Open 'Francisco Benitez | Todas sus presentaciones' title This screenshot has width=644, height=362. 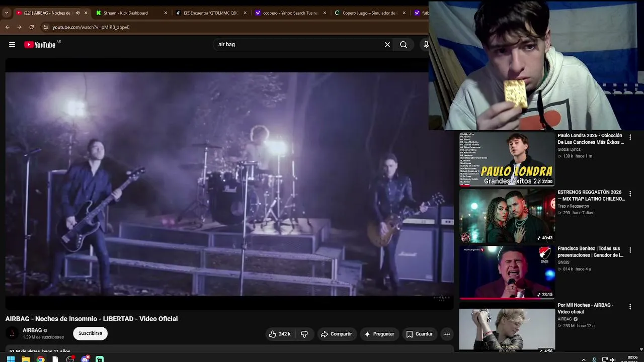(590, 252)
